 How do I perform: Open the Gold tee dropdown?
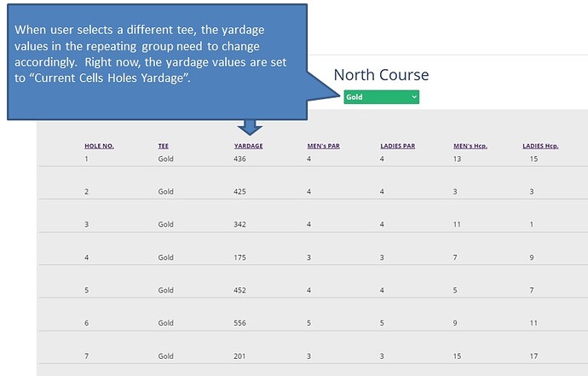coord(382,97)
